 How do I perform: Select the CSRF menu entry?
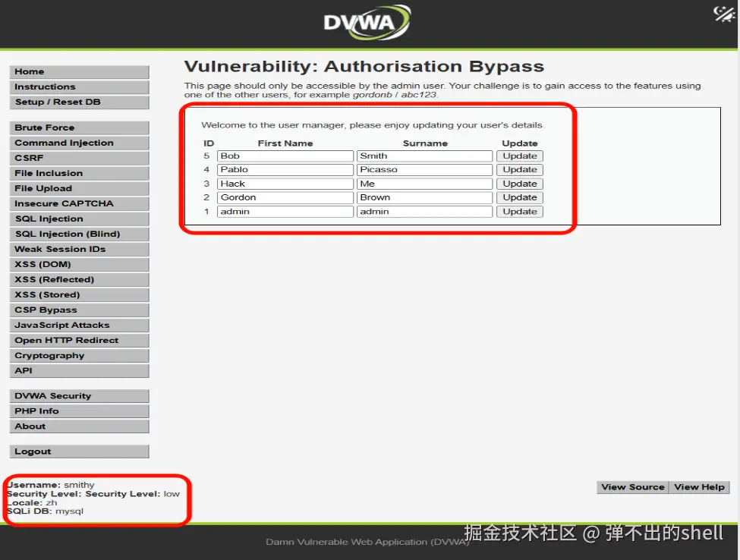tap(79, 158)
